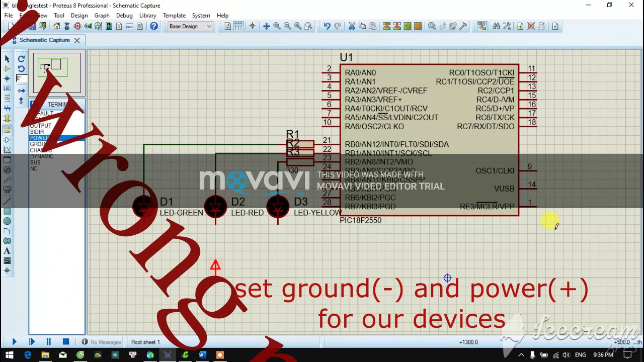Open PCB Layout from the toolbar
Viewport: 644px width, 362px height.
[x=77, y=26]
